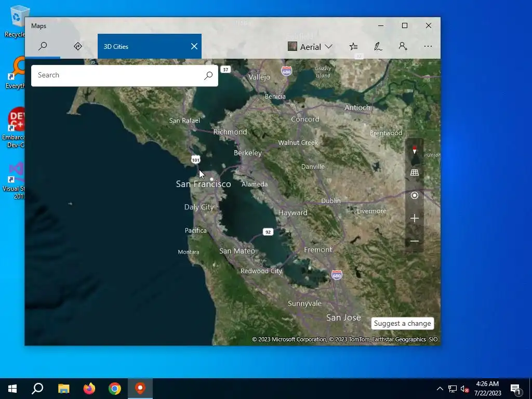The height and width of the screenshot is (399, 532).
Task: Select Embarcadero Dev-C++ desktop shortcut
Action: coord(14,128)
